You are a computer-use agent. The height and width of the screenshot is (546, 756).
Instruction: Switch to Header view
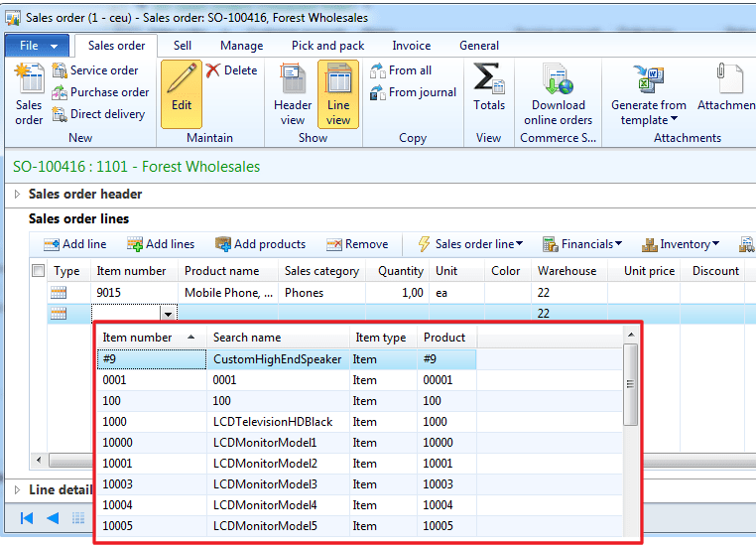click(293, 94)
